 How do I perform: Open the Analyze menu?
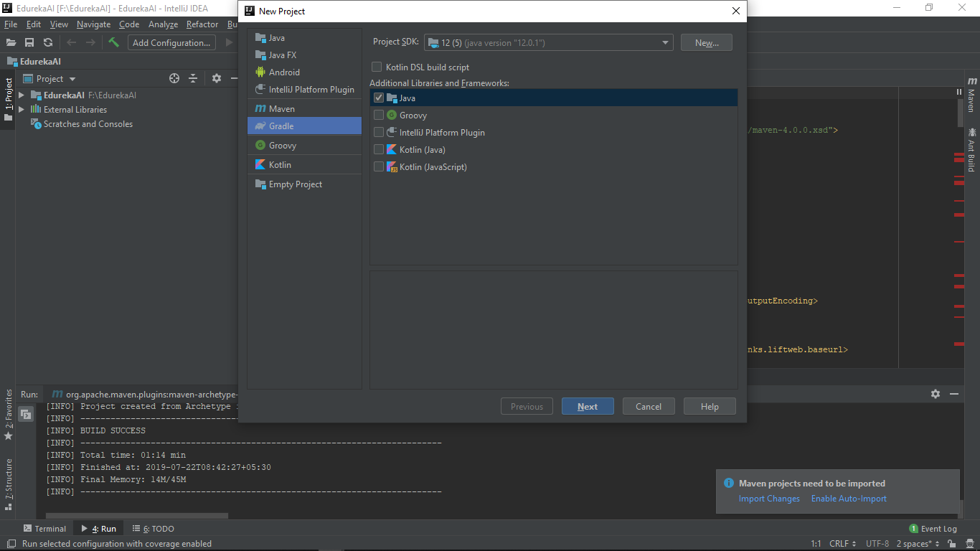[163, 24]
